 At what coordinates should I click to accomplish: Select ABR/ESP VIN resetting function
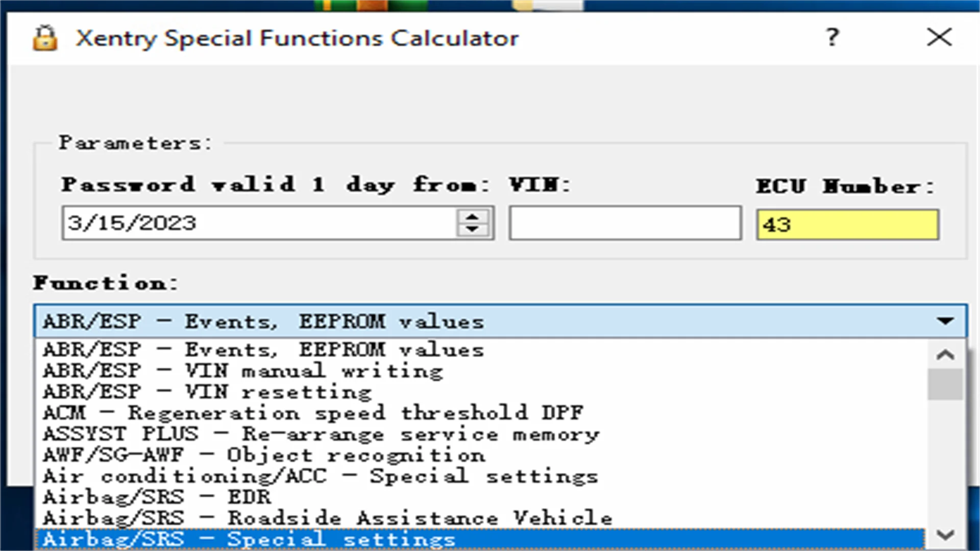tap(207, 391)
